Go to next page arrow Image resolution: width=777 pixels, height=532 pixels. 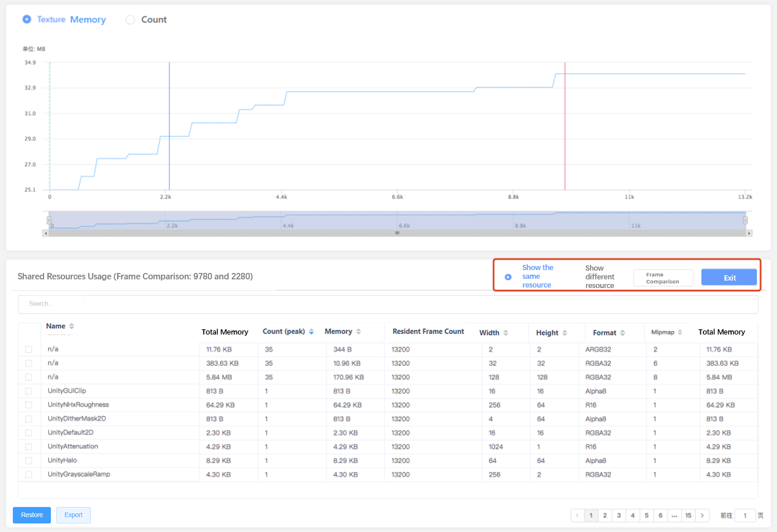[x=702, y=515]
